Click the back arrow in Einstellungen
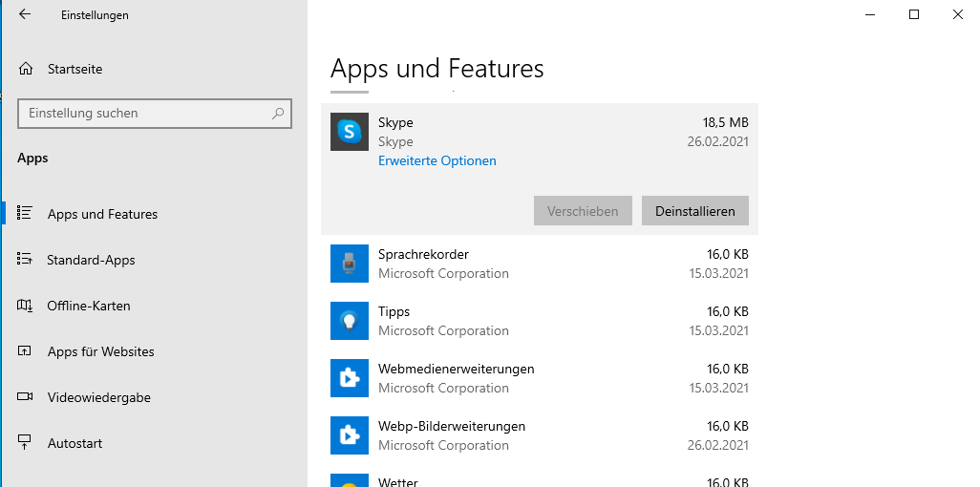Viewport: 980px width, 487px height. (x=25, y=15)
